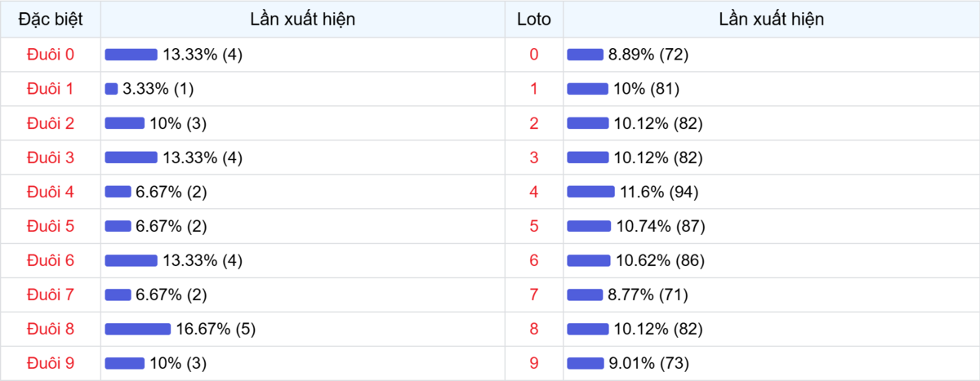This screenshot has height=381, width=980.
Task: Select the Đuôi 1 label
Action: pyautogui.click(x=50, y=89)
